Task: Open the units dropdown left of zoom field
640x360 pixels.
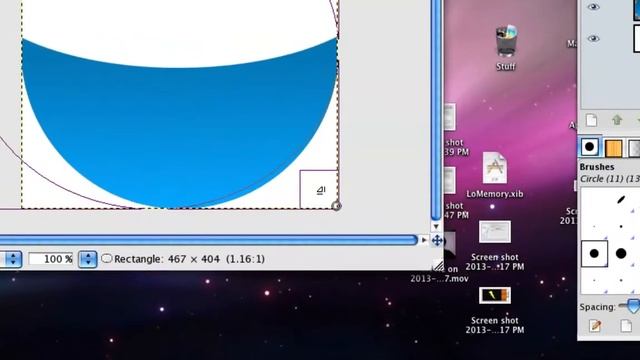Action: coord(12,259)
